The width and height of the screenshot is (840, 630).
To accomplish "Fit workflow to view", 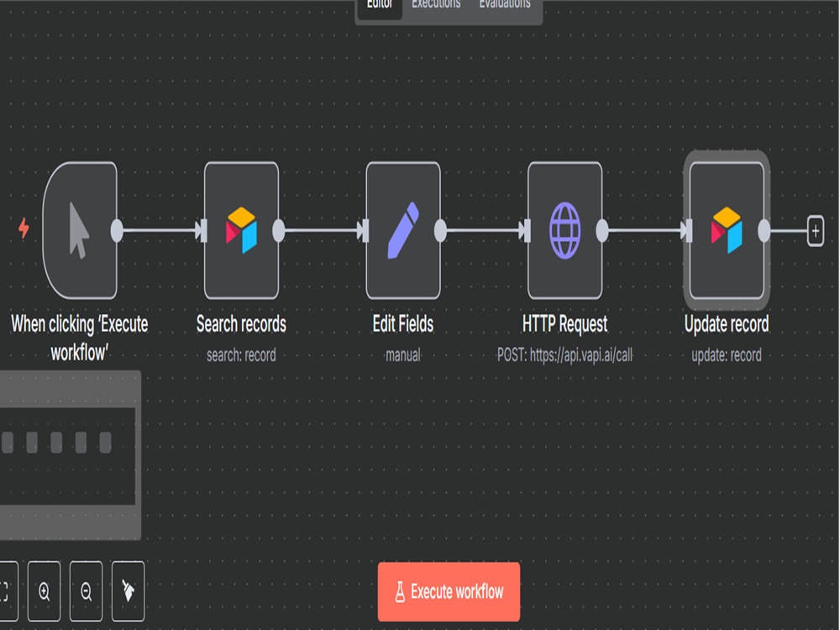I will [x=5, y=591].
